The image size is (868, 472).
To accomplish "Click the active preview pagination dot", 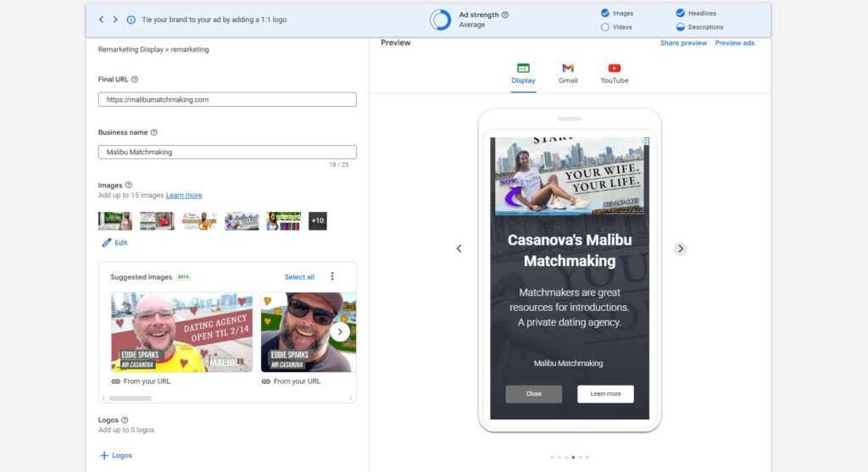I will (x=573, y=458).
